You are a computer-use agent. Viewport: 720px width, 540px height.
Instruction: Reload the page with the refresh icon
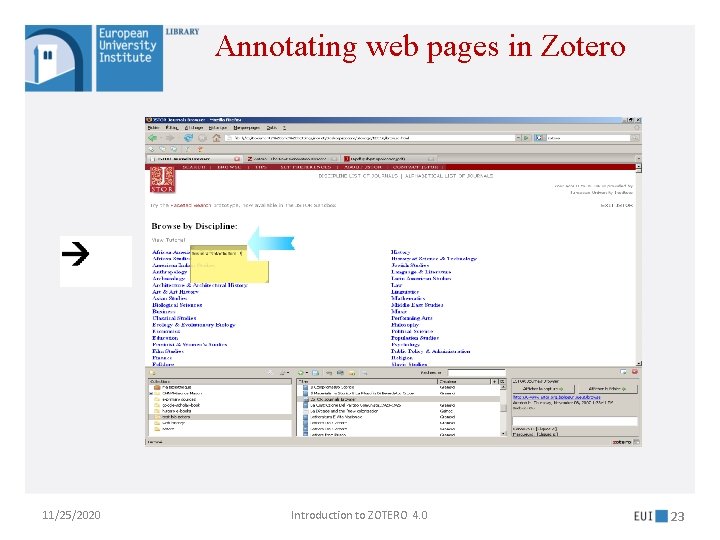click(x=188, y=138)
